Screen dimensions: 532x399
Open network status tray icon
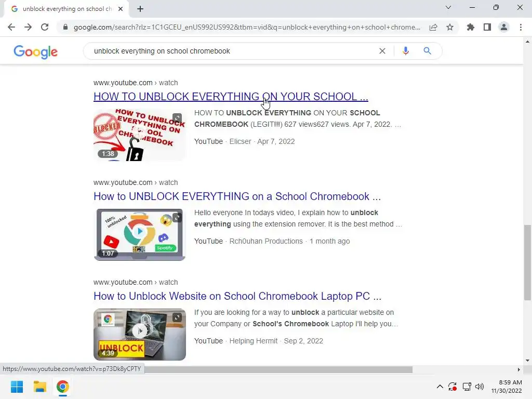click(x=467, y=387)
